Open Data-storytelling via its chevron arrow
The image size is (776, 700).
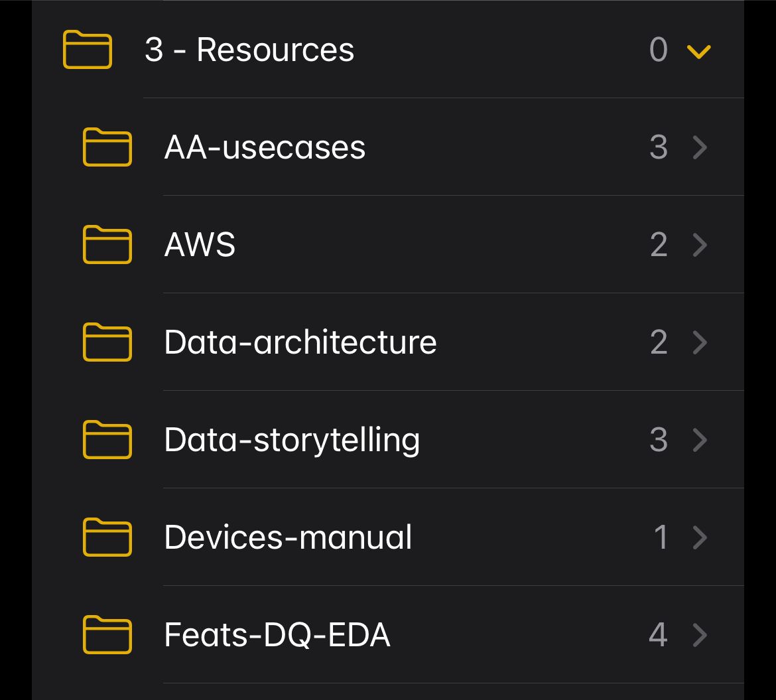700,439
